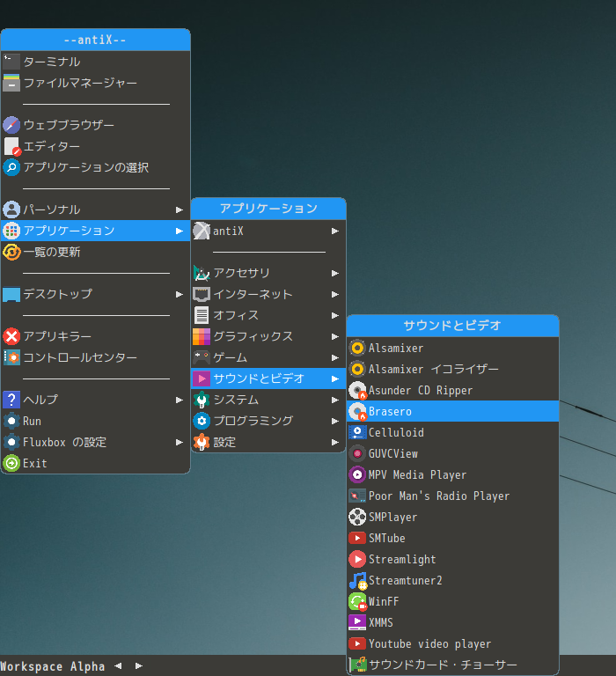Click the ファイルマネージャー file manager icon

[x=11, y=83]
